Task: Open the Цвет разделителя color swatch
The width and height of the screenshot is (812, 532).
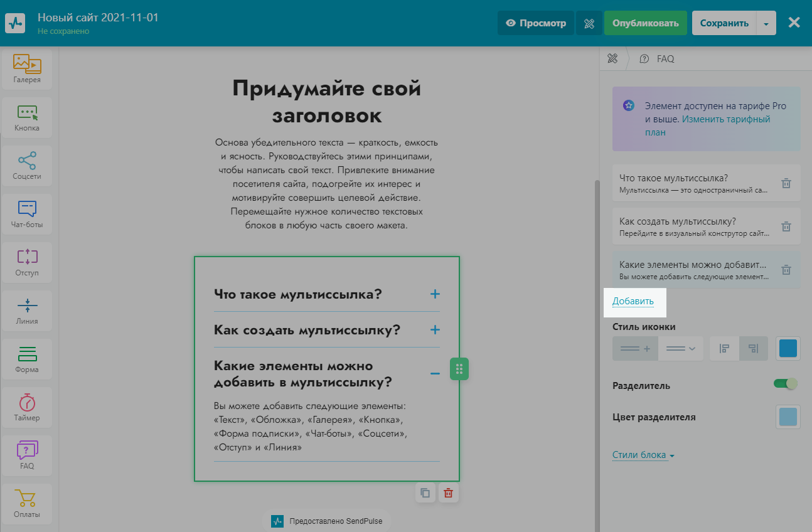Action: 788,417
